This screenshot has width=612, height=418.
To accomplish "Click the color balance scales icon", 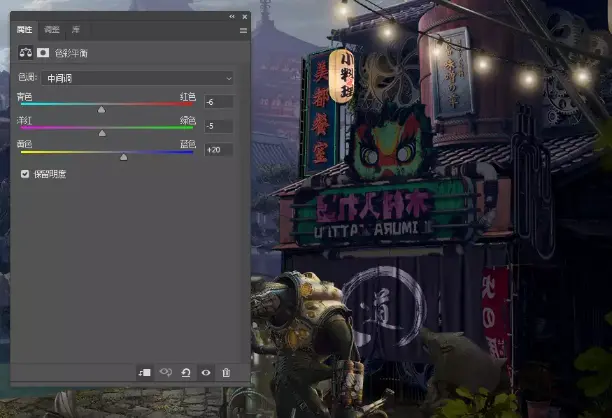I will click(x=26, y=52).
